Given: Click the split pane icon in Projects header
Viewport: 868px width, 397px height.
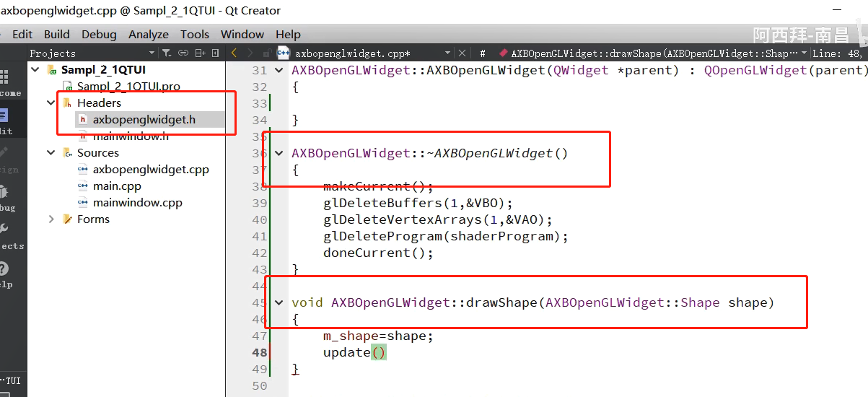Looking at the screenshot, I should (x=201, y=53).
